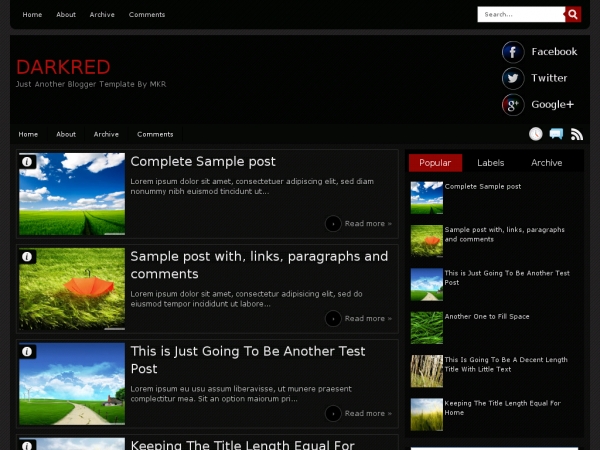Open popular link This Is Going To Be A Decent Length

click(x=506, y=364)
